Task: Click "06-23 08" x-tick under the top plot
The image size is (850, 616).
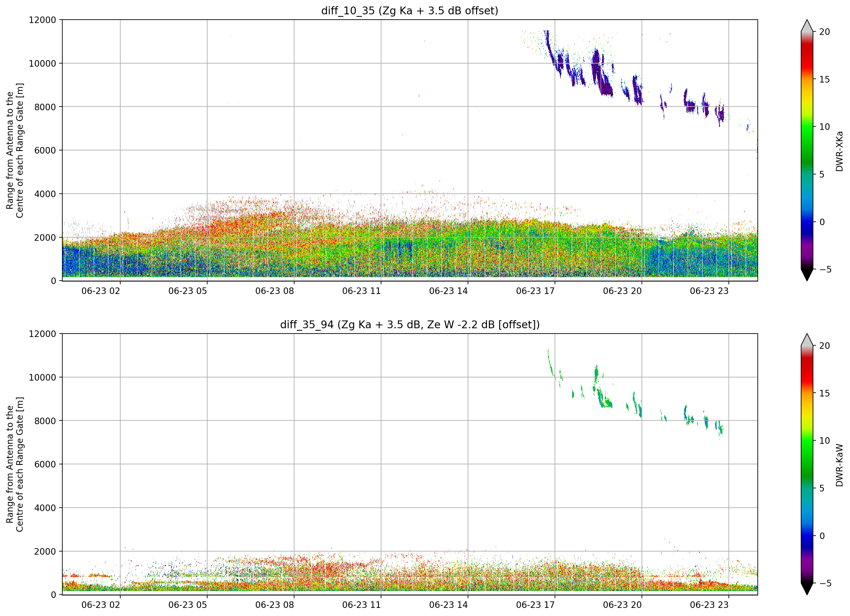Action: pos(275,291)
